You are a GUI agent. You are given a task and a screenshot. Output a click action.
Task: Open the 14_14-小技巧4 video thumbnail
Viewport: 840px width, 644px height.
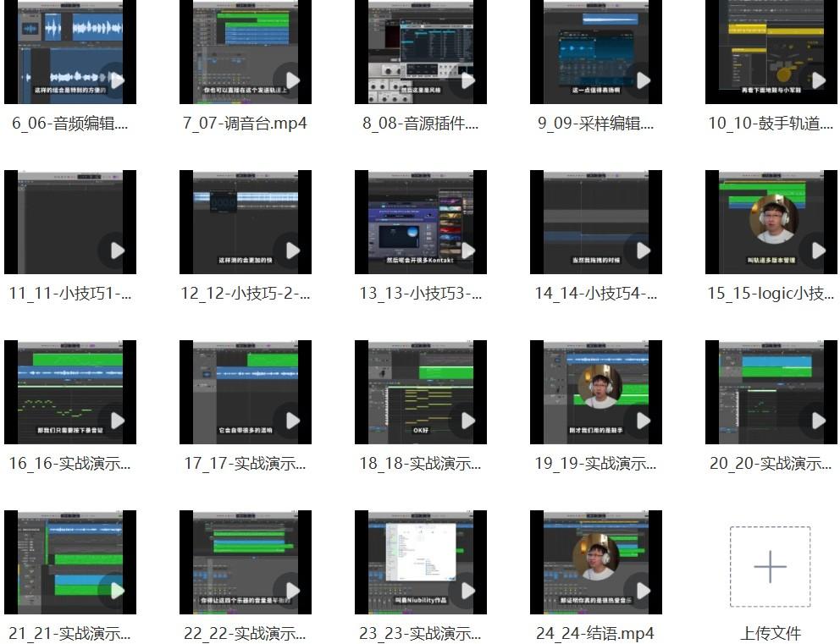pyautogui.click(x=595, y=222)
